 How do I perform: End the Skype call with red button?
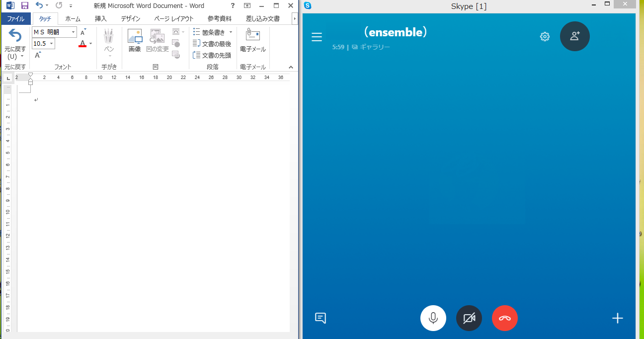pos(505,318)
